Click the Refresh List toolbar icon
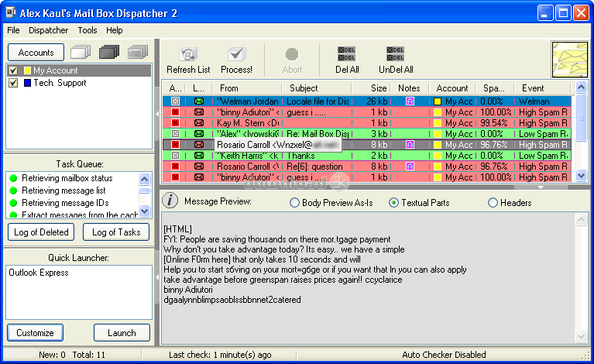The image size is (594, 364). (187, 56)
